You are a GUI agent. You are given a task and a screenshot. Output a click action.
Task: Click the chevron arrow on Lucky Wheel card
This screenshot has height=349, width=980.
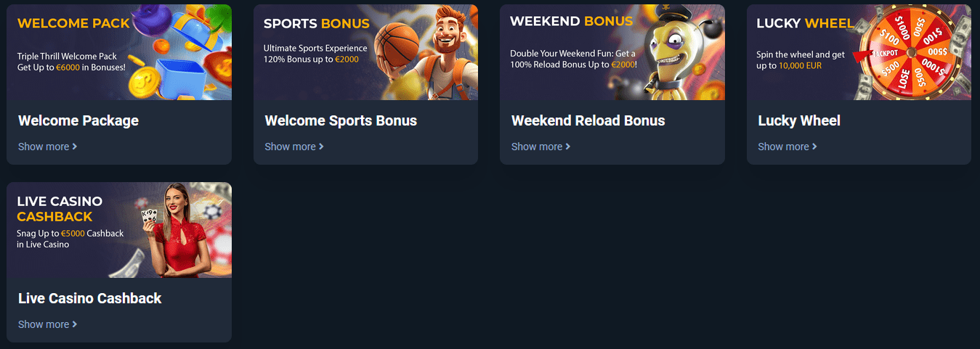pos(815,147)
